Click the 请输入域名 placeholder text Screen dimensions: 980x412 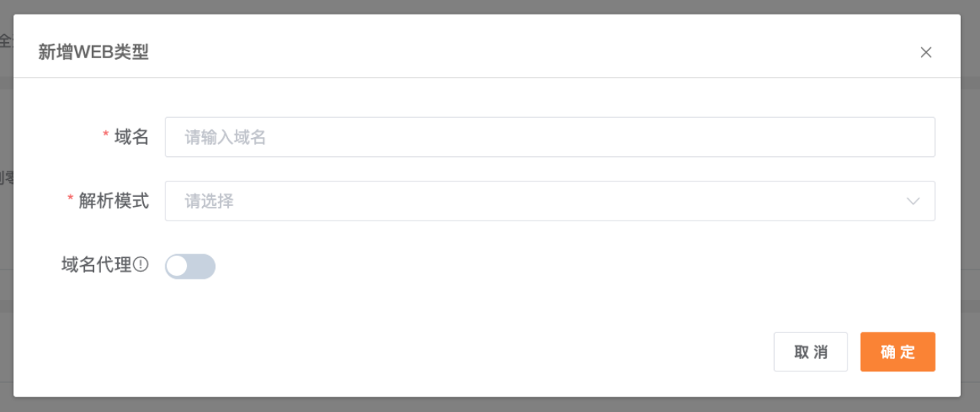(226, 137)
